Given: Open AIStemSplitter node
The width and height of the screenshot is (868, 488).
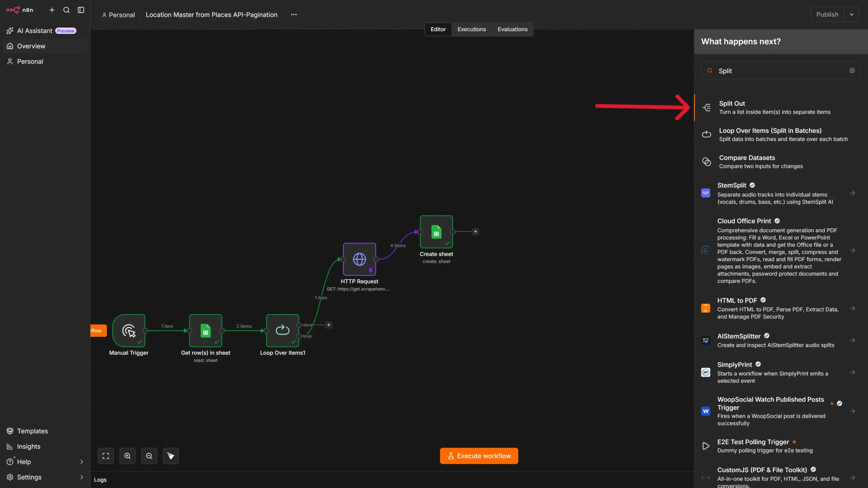Looking at the screenshot, I should pos(781,340).
